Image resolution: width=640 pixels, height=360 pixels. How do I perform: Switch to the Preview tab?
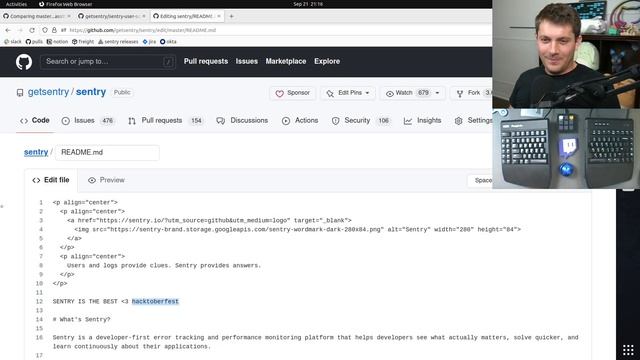(106, 180)
